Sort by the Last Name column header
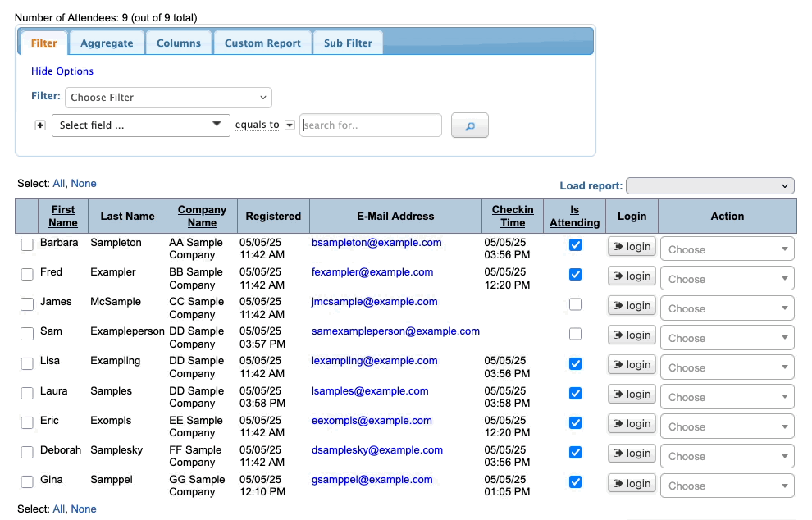 (127, 217)
